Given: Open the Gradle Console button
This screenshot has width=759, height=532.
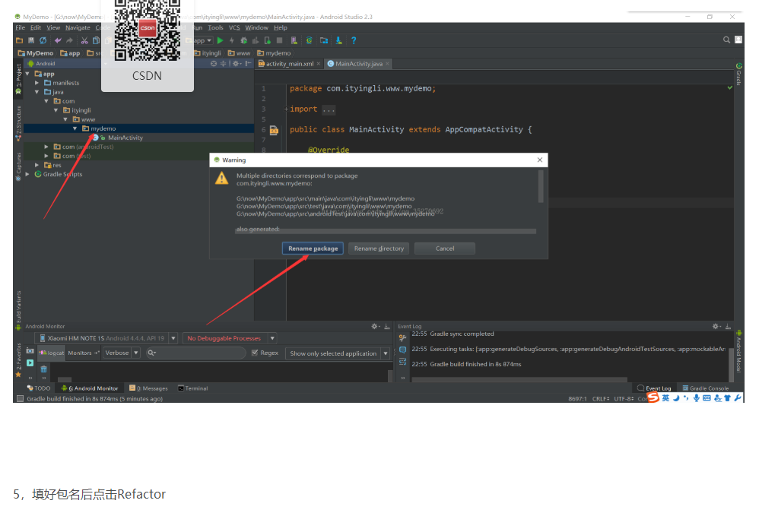Looking at the screenshot, I should [705, 388].
